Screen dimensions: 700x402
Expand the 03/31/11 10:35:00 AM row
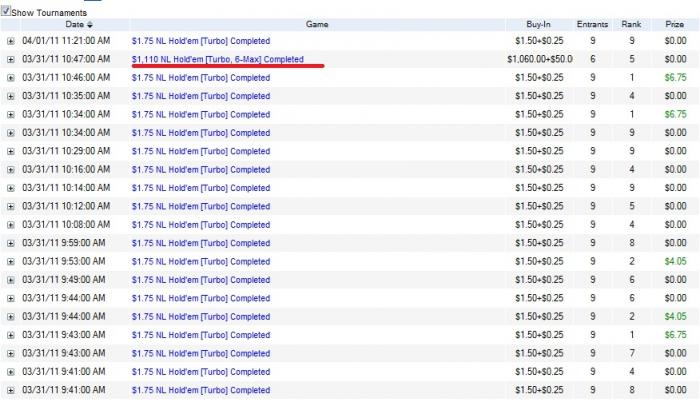(11, 96)
